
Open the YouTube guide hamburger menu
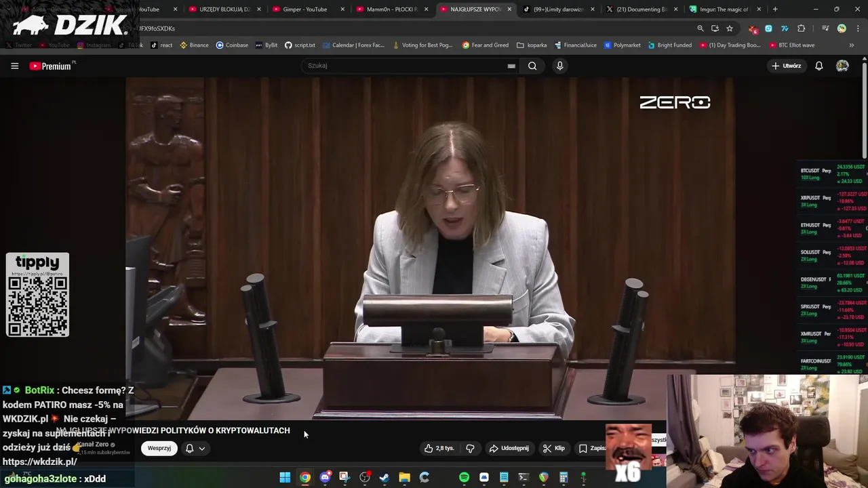[x=14, y=66]
